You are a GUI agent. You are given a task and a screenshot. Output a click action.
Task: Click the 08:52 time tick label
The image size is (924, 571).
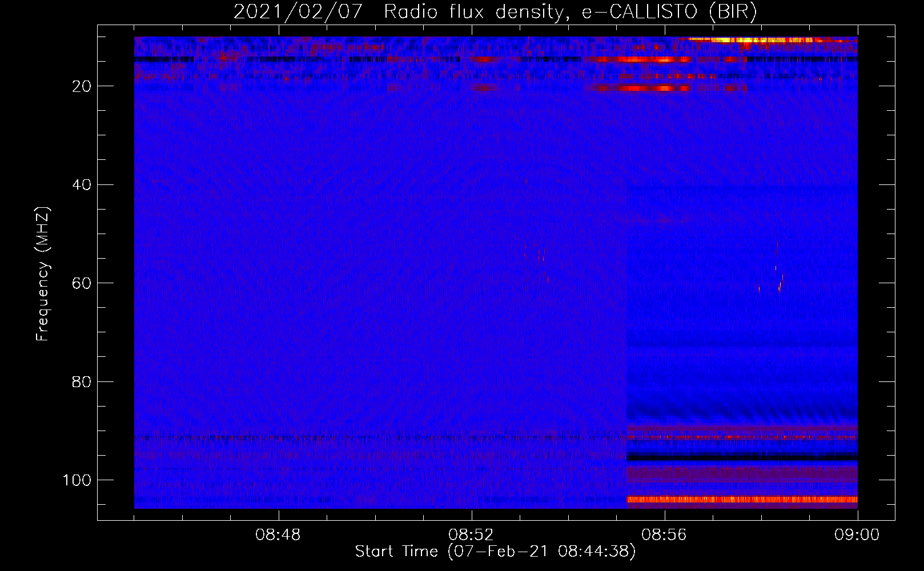pyautogui.click(x=471, y=535)
